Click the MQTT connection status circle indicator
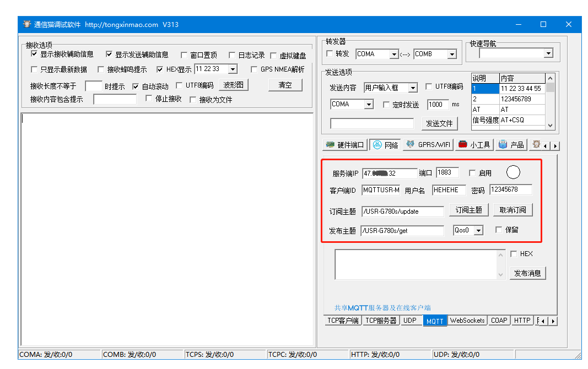The image size is (588, 369). pos(513,173)
